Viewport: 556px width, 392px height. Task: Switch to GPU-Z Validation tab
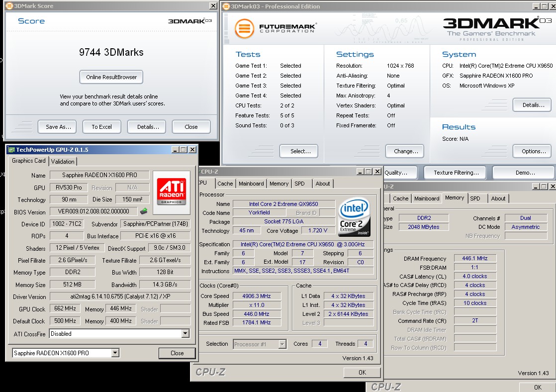pos(63,161)
